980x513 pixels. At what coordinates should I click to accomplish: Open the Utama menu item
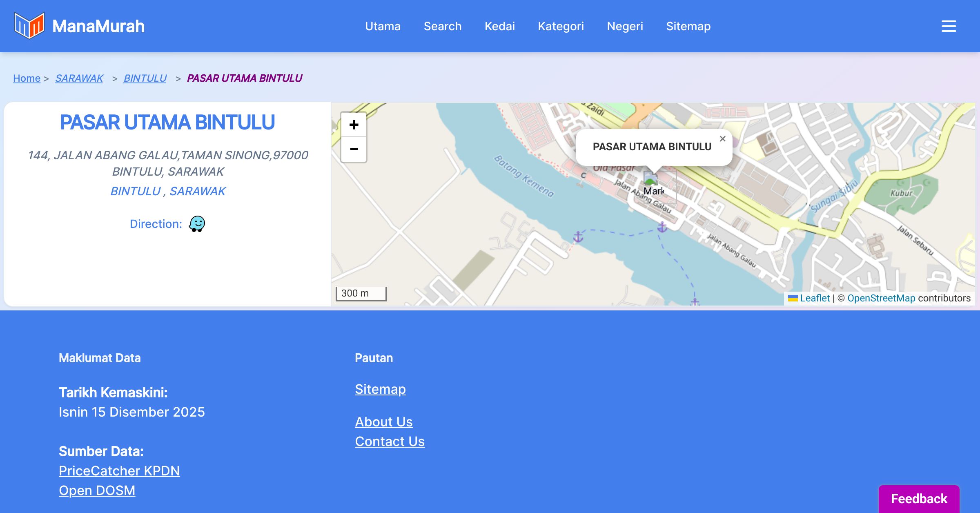pyautogui.click(x=383, y=26)
